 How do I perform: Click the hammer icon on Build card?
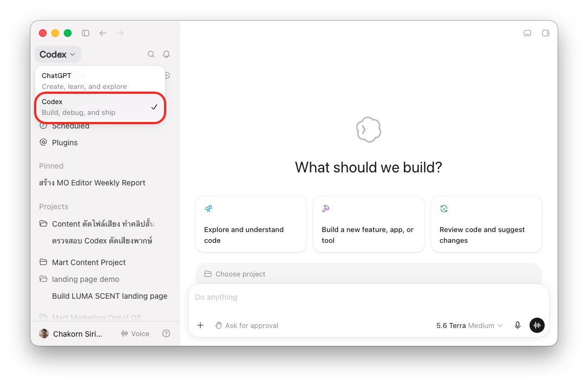point(326,209)
